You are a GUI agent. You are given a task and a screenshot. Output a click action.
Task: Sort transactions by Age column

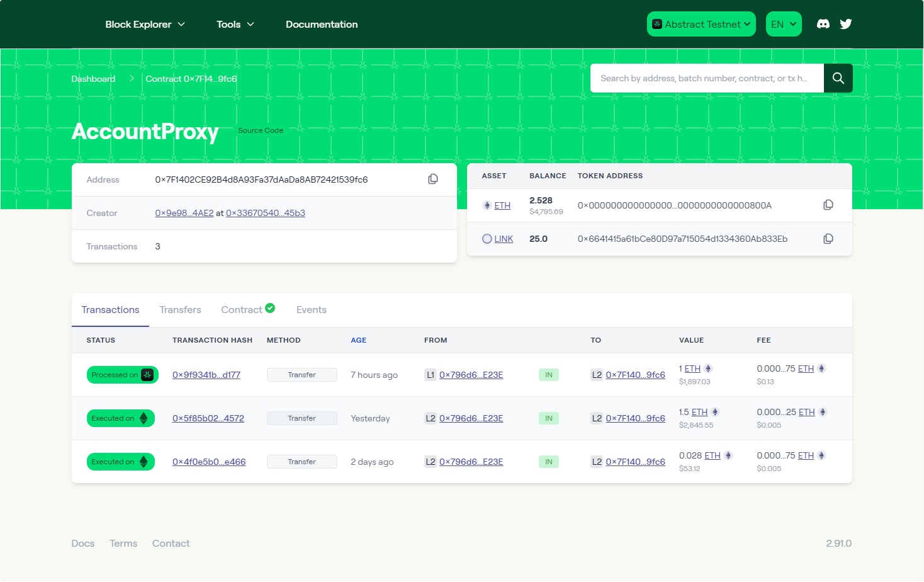[x=358, y=340]
